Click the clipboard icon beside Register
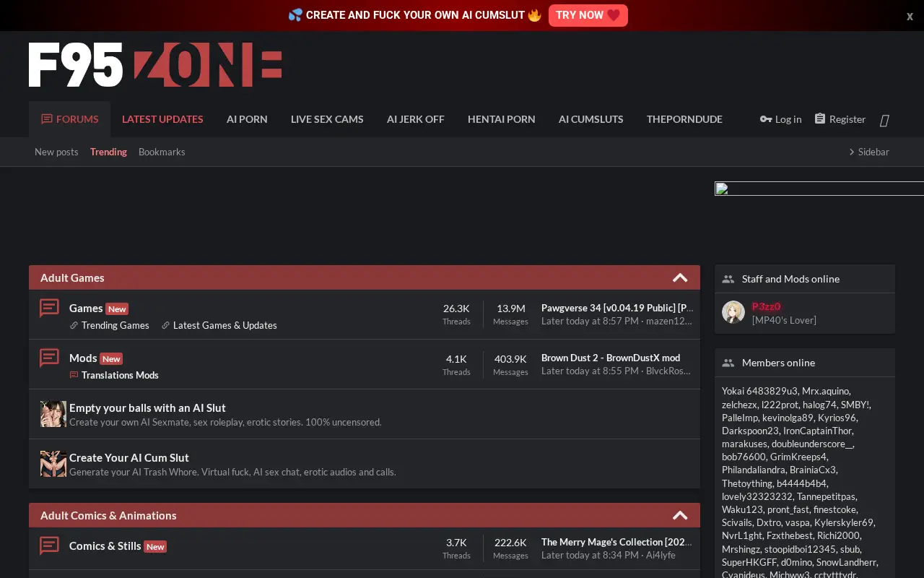Viewport: 924px width, 578px height. [x=820, y=118]
